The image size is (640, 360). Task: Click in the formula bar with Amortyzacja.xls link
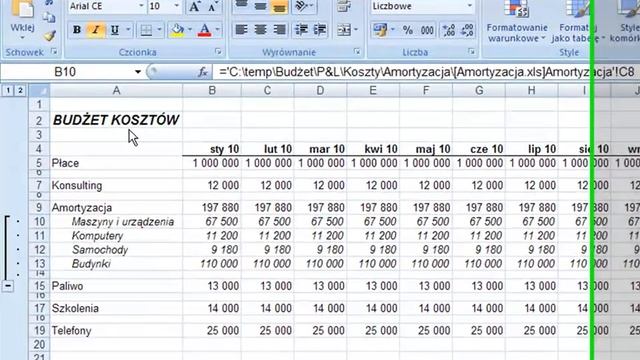coord(426,72)
